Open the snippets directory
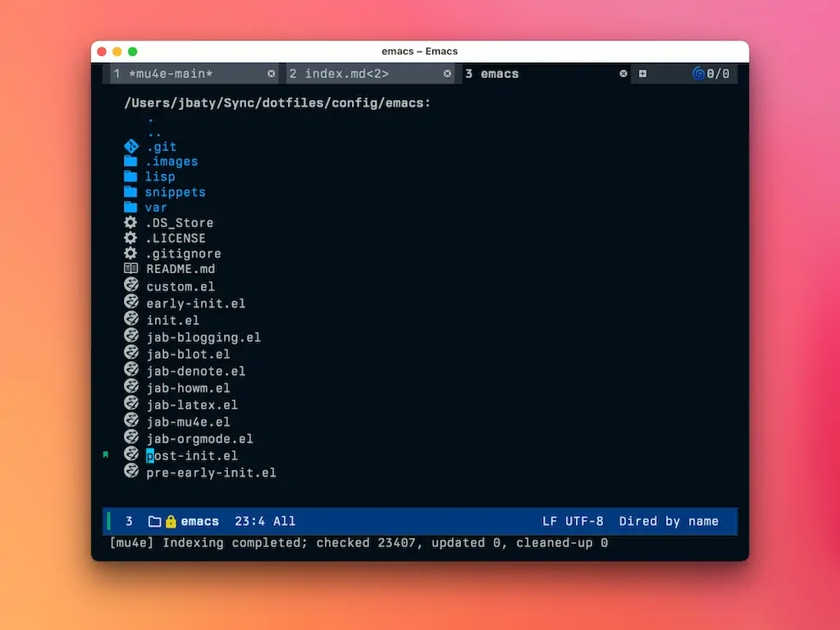 (x=175, y=192)
